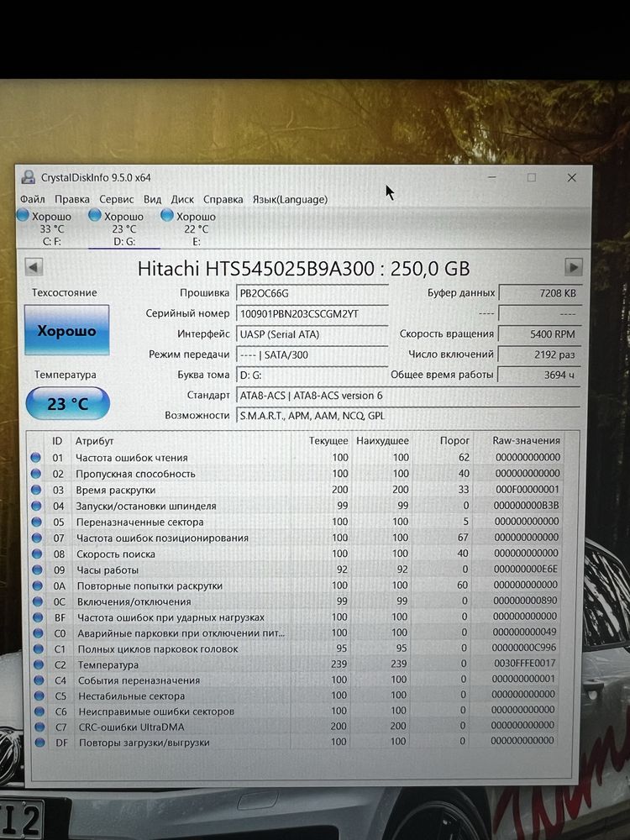The height and width of the screenshot is (840, 630).
Task: Click status icon for Частота ошибок позиционирования
Action: pos(36,538)
